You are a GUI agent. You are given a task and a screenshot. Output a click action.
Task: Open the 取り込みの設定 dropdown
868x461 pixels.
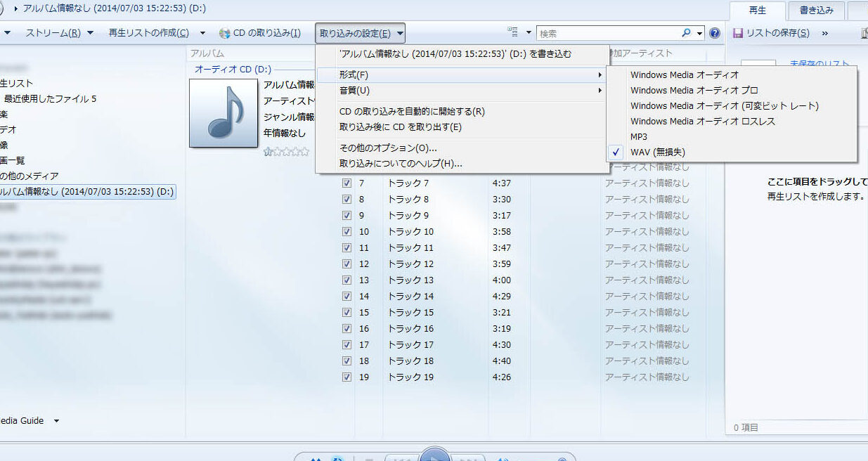(361, 33)
